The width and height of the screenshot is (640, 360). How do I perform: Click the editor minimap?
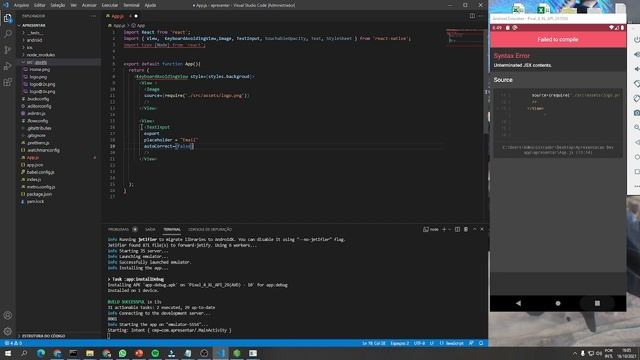click(x=464, y=38)
